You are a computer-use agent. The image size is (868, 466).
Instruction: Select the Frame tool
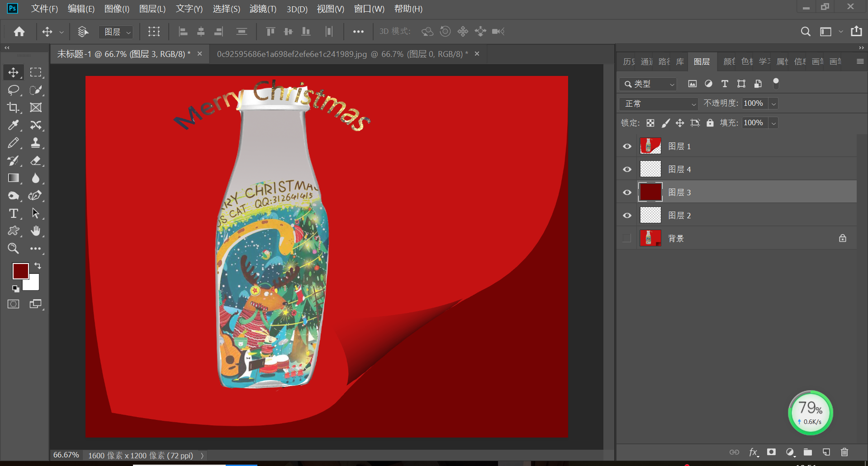click(x=36, y=108)
